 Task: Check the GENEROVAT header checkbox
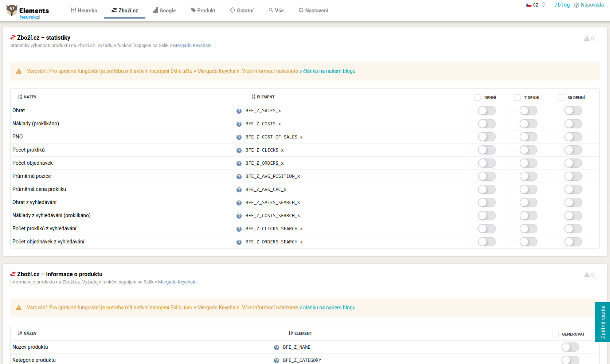point(555,334)
